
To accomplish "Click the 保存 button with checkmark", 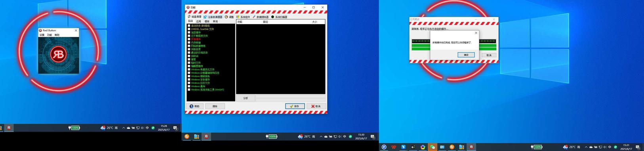I will (x=295, y=106).
